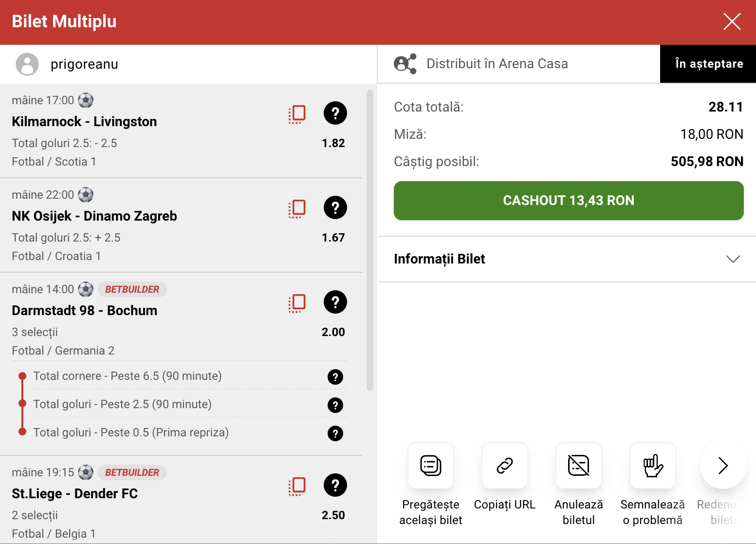
Task: Copy the Kilmarnock - Livingston selection
Action: 297,114
